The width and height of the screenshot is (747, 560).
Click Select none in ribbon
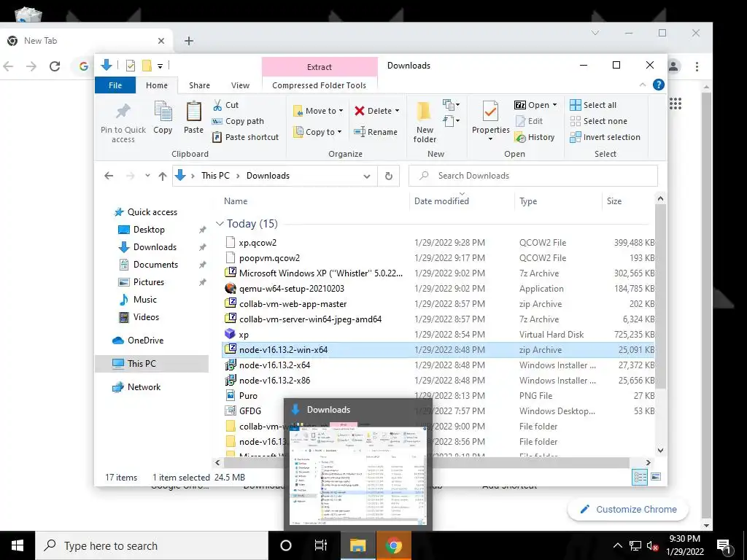(599, 121)
